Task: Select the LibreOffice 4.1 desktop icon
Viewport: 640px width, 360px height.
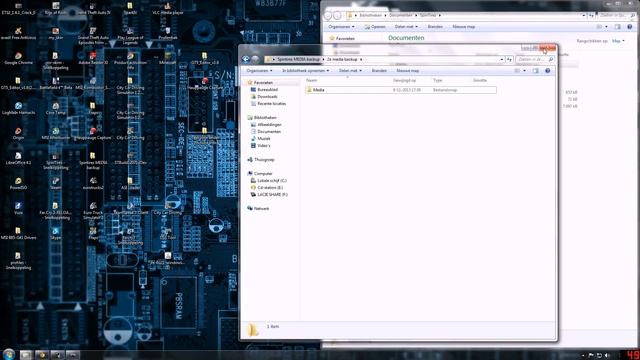Action: (x=18, y=158)
